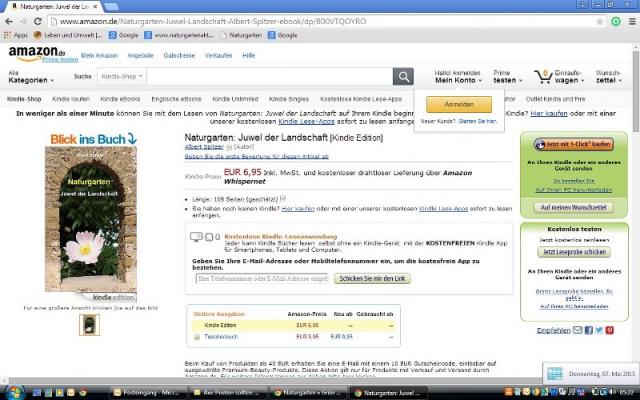Open Chrome hamburger menu
640x400 pixels.
pyautogui.click(x=632, y=22)
